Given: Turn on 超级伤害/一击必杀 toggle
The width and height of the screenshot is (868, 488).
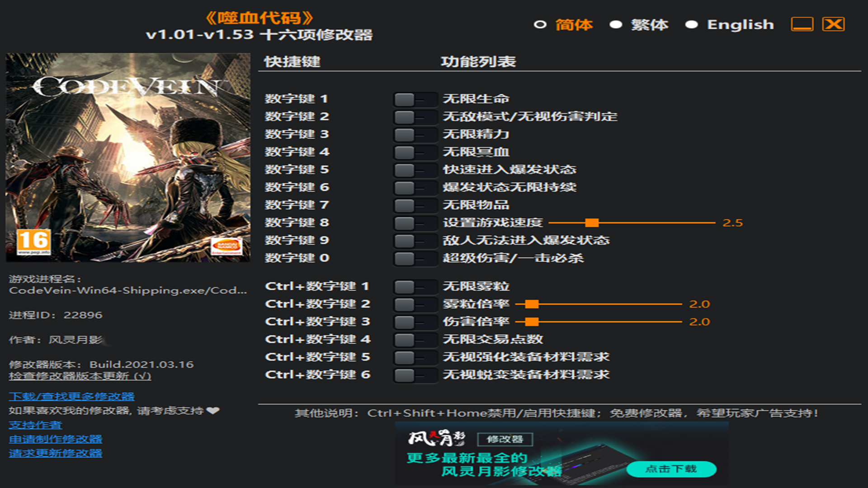Looking at the screenshot, I should tap(415, 258).
